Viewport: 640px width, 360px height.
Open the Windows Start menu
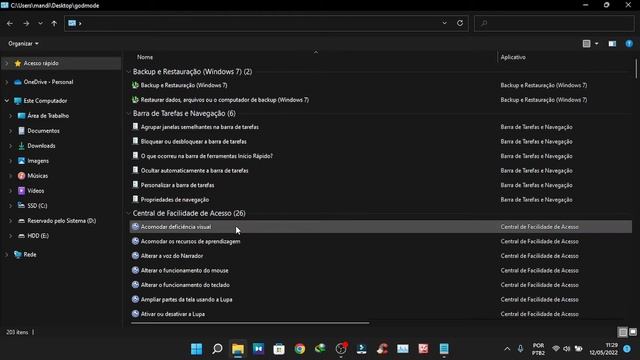pyautogui.click(x=196, y=349)
